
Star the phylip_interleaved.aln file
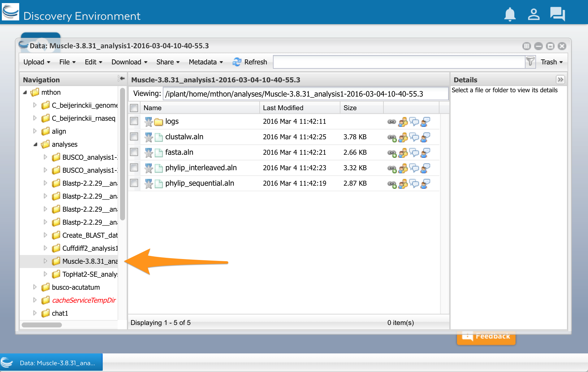click(x=149, y=168)
